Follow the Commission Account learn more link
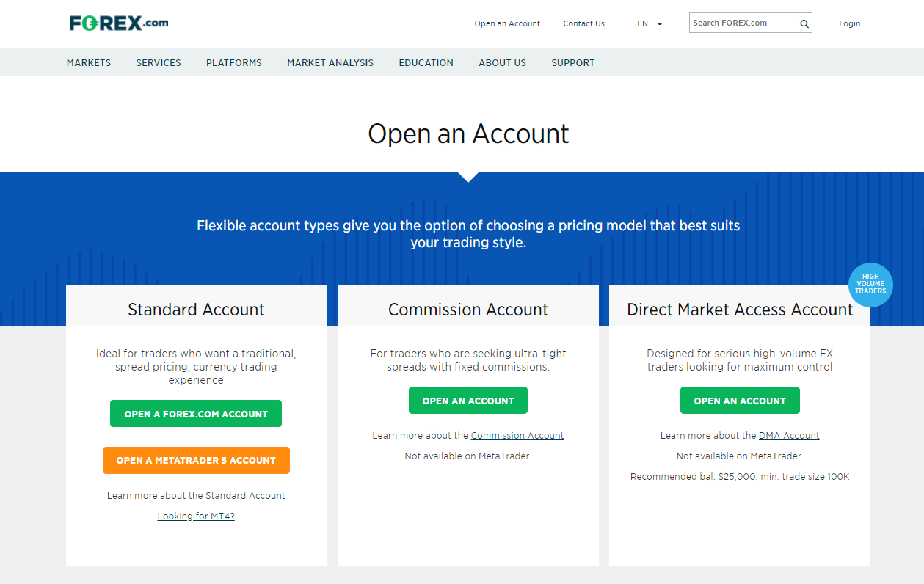 (517, 436)
